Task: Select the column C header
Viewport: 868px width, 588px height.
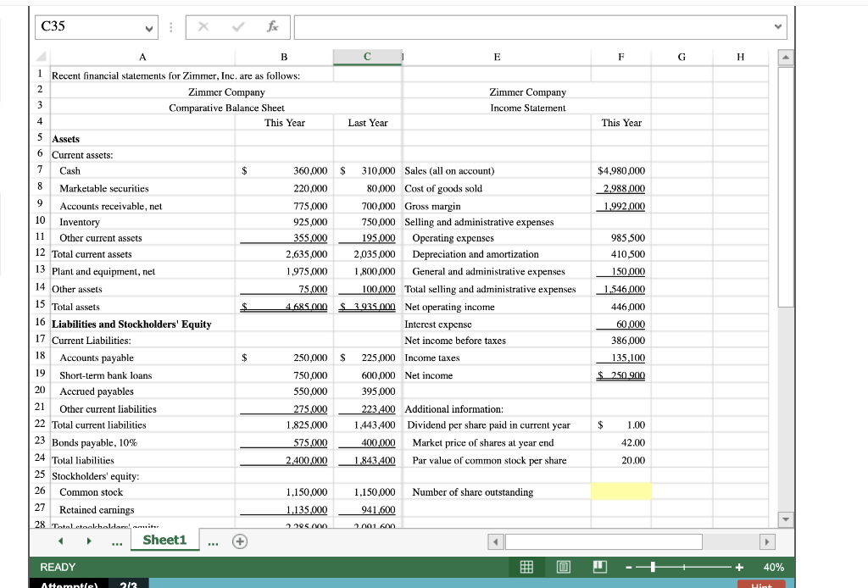Action: [367, 57]
